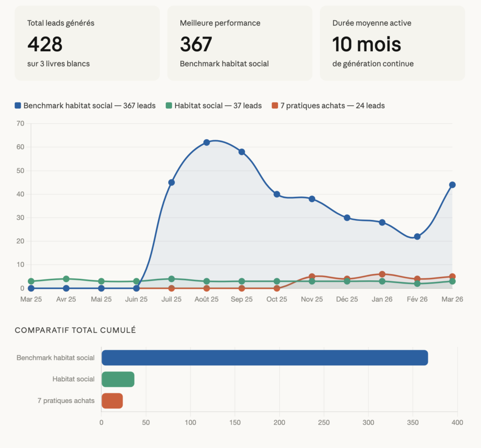Click the green legend square for Habitat social

(169, 106)
